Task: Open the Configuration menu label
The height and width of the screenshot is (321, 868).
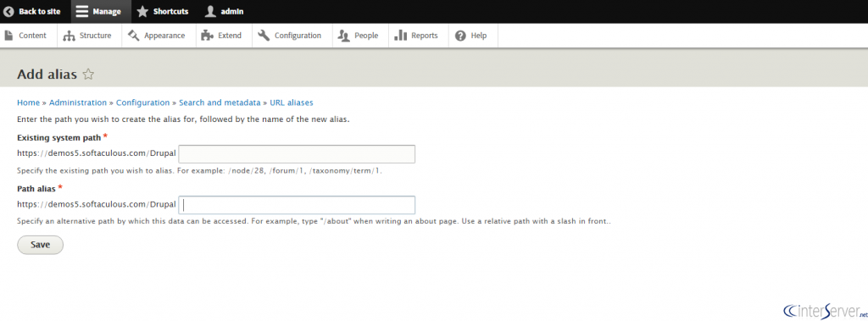Action: point(298,36)
